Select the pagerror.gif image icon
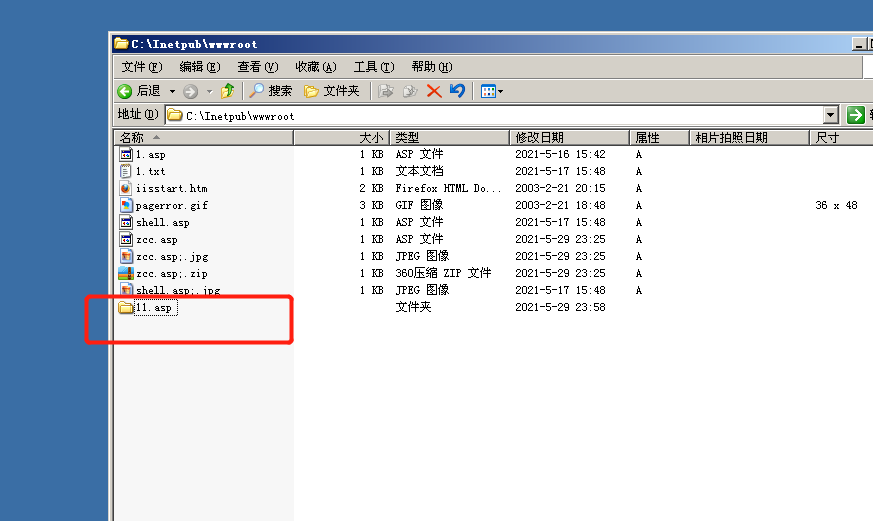The height and width of the screenshot is (521, 873). click(x=126, y=205)
